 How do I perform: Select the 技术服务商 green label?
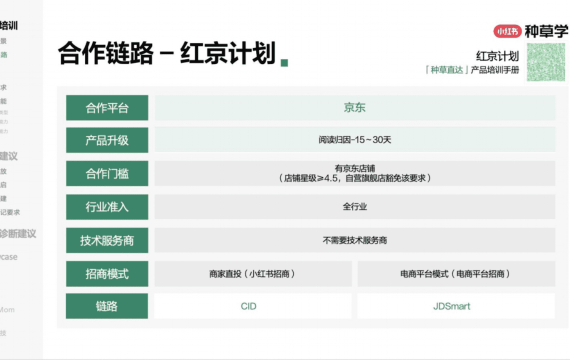pos(107,240)
